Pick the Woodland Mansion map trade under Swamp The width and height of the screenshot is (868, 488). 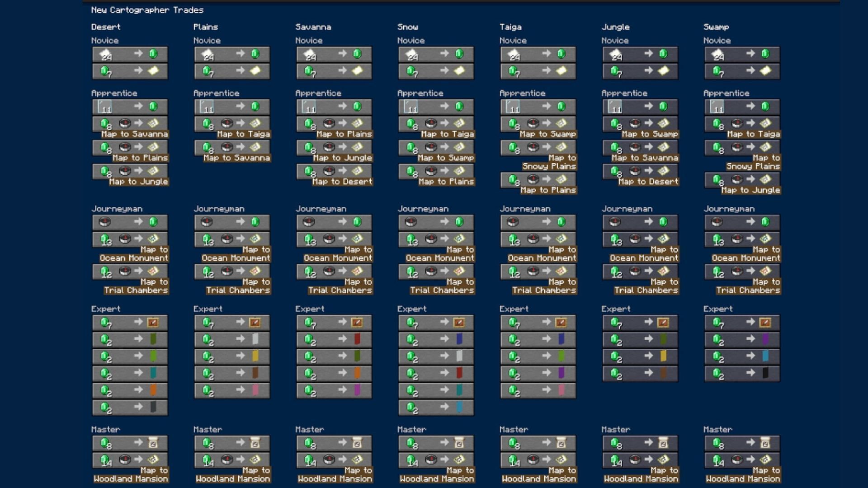[x=742, y=460]
